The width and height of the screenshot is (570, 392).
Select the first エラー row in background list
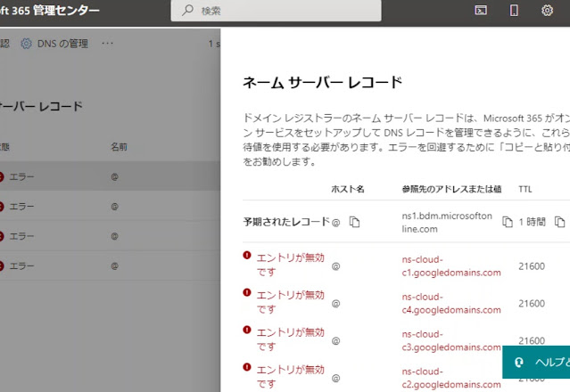coord(110,176)
